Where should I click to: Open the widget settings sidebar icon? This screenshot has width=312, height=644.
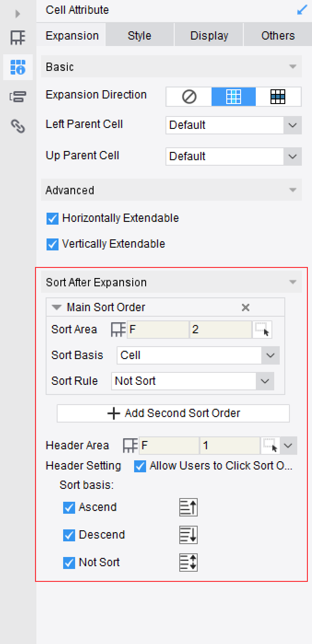click(x=18, y=97)
